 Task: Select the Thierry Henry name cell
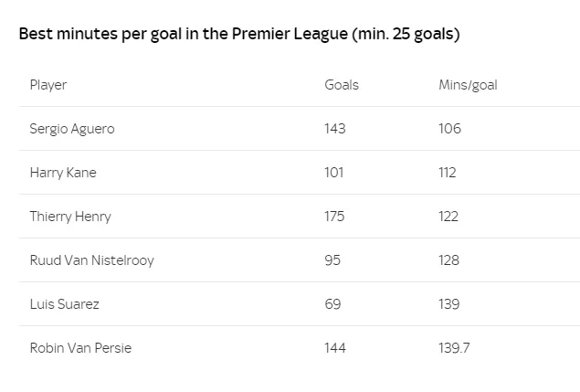point(70,217)
